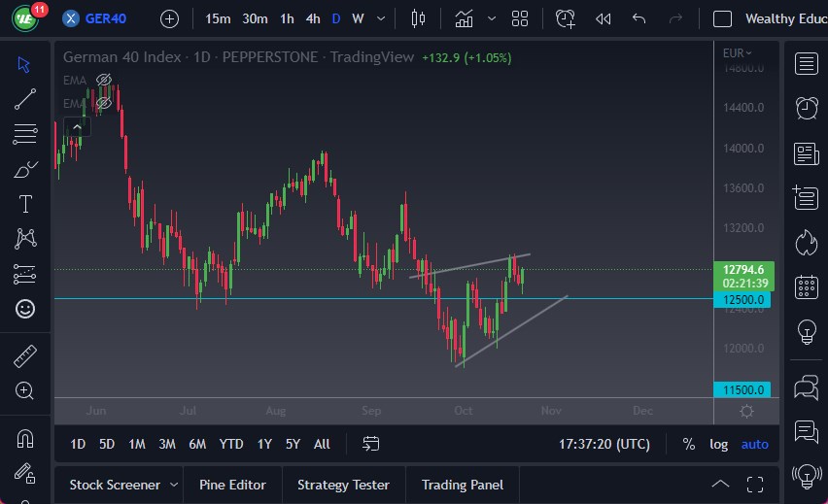Open chart scale settings gear
The width and height of the screenshot is (828, 504).
[746, 411]
